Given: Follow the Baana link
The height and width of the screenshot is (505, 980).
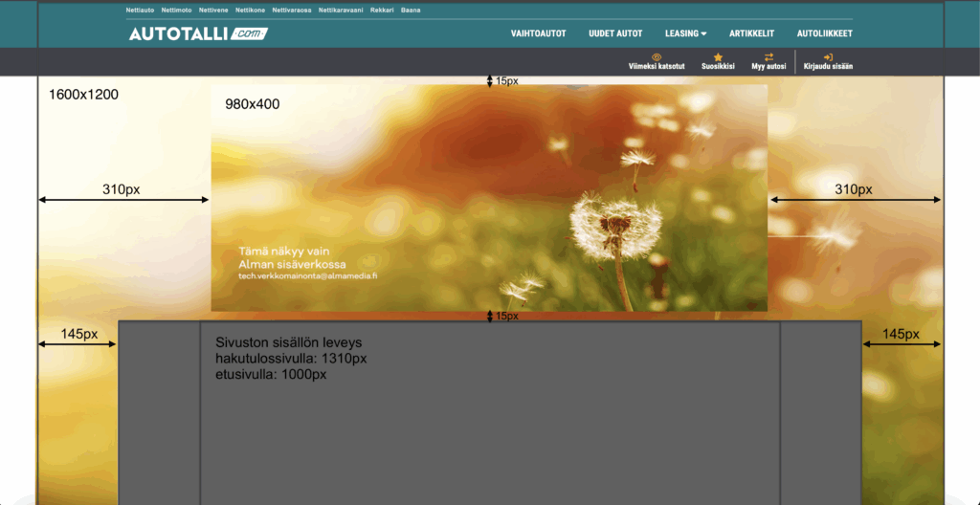Looking at the screenshot, I should (x=411, y=11).
